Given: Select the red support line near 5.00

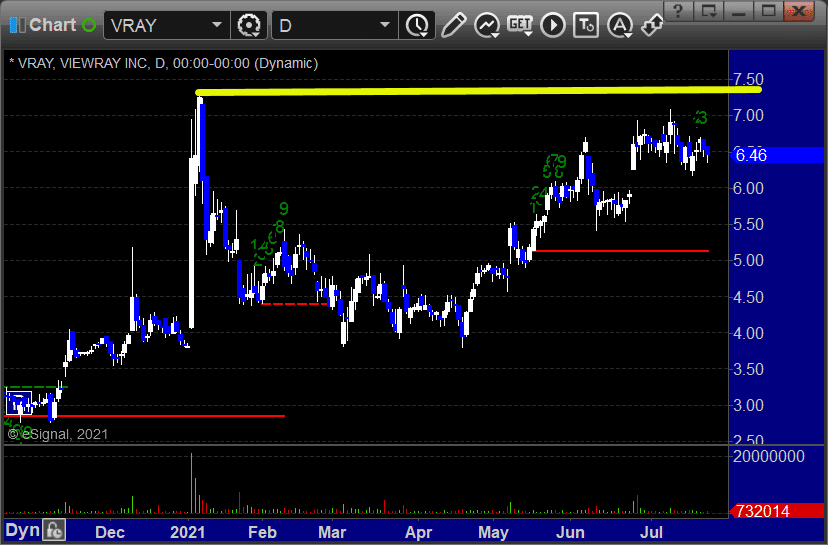Looking at the screenshot, I should [620, 251].
